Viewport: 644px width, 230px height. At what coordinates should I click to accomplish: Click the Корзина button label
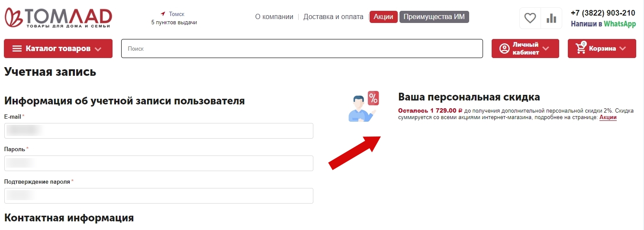point(602,49)
